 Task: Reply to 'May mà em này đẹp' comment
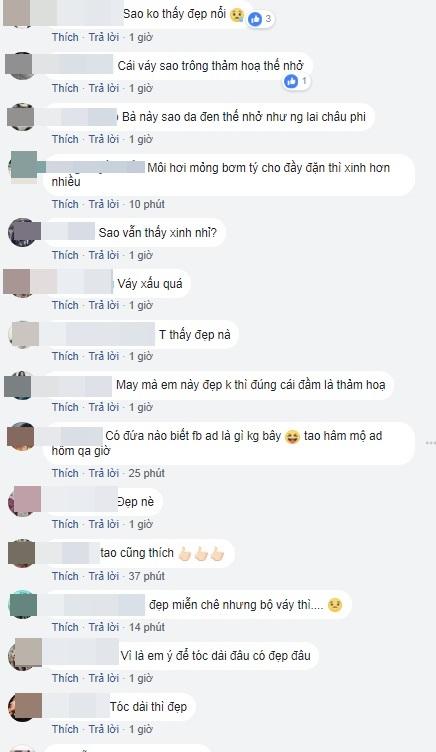pos(104,407)
